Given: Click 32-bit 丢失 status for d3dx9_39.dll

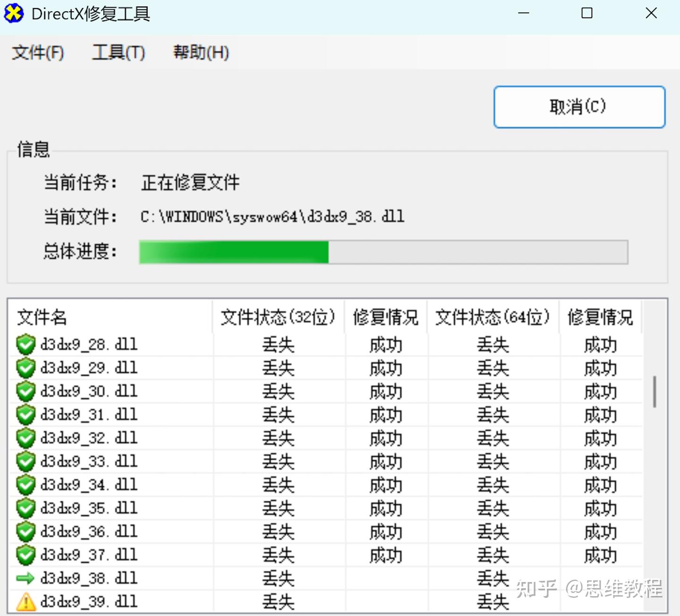Looking at the screenshot, I should point(279,602).
